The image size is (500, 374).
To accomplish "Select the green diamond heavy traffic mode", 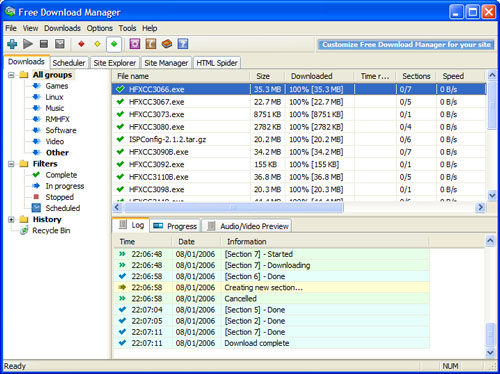I will [x=114, y=44].
